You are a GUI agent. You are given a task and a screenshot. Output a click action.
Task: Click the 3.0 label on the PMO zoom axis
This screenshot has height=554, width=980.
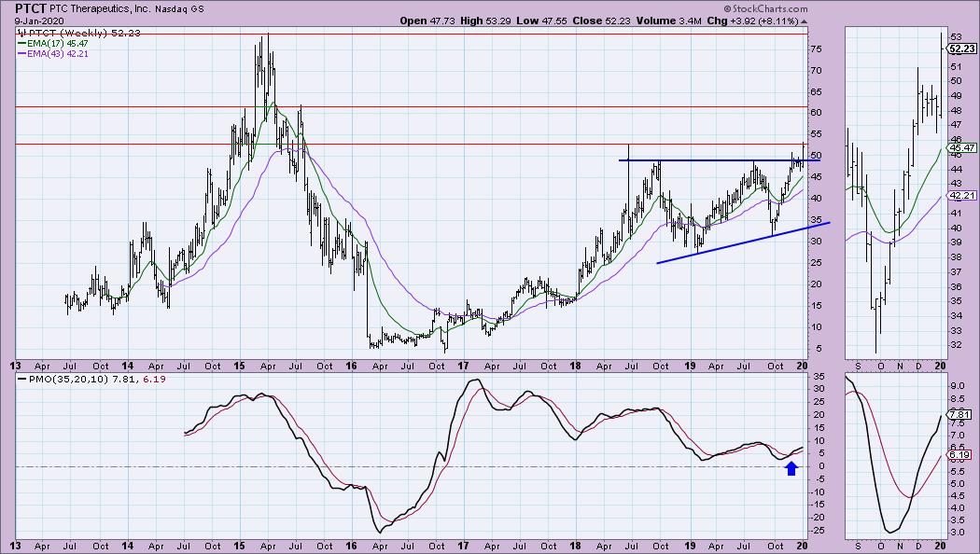(958, 533)
